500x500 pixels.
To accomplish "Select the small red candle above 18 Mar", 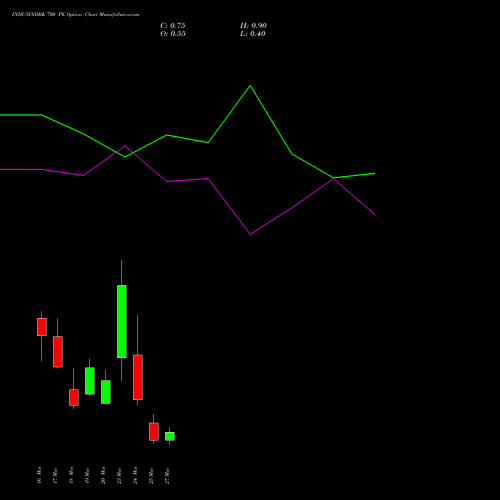I will coord(74,397).
